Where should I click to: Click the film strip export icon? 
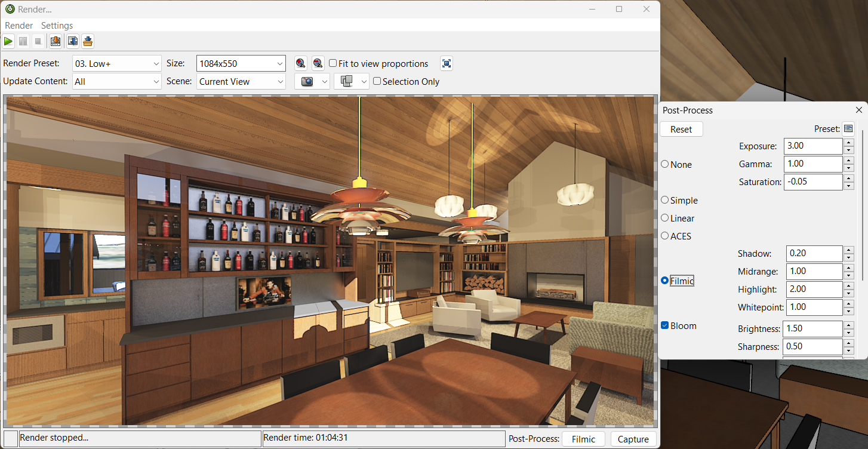[x=73, y=41]
